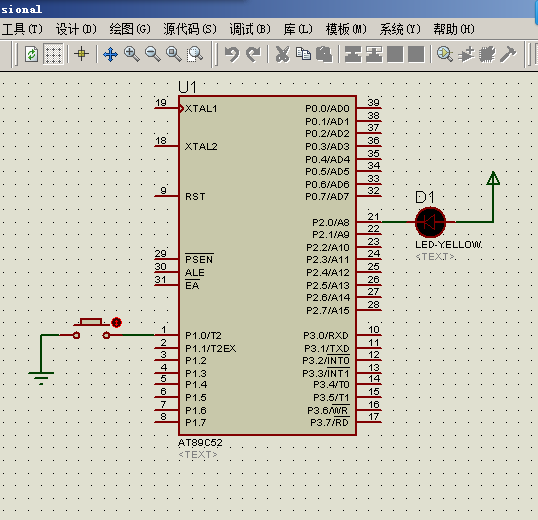The height and width of the screenshot is (520, 538).
Task: Click the Block Delete icon
Action: 416,54
